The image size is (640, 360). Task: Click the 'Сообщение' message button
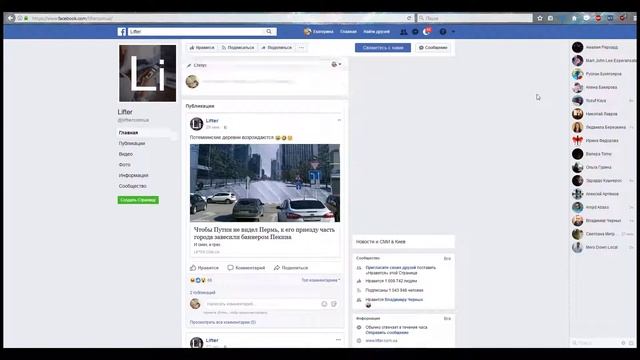[433, 48]
